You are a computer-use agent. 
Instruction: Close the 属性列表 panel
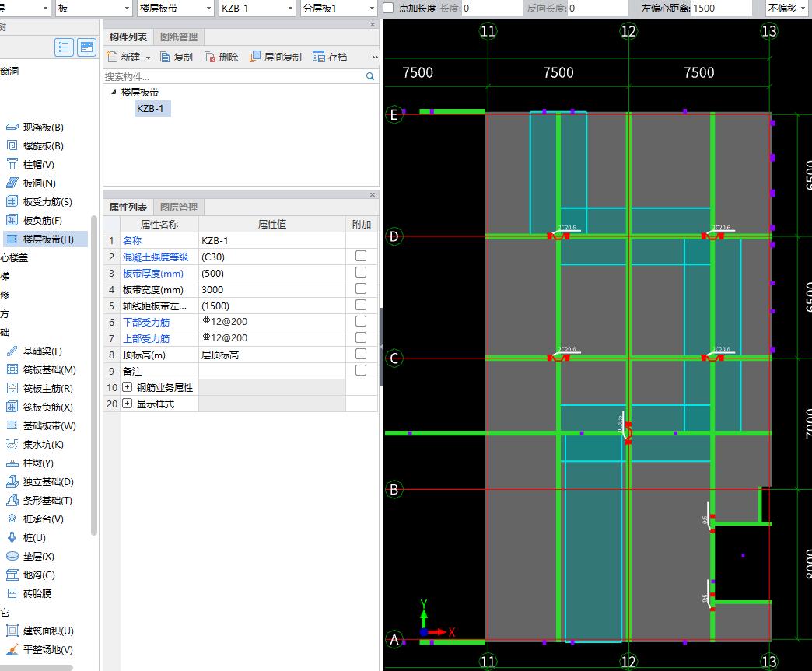click(373, 194)
